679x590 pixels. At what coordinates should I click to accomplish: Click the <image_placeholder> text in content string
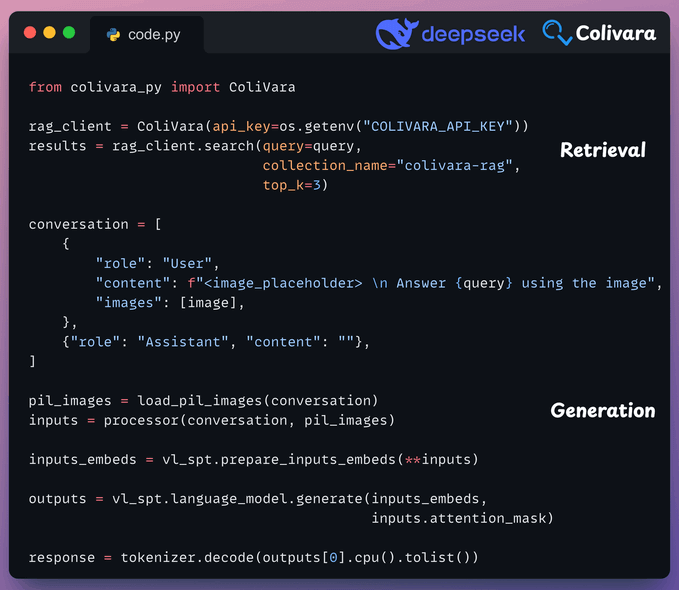pos(283,283)
